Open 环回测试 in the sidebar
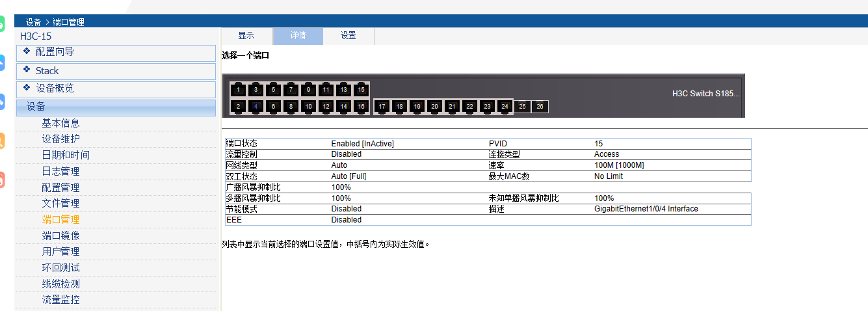 61,267
